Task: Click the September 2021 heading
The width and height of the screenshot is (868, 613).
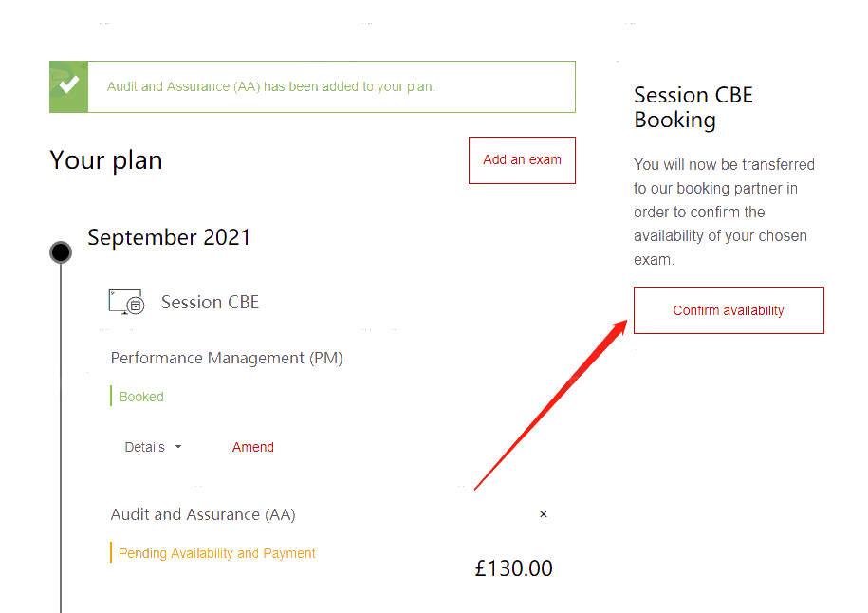Action: point(169,237)
